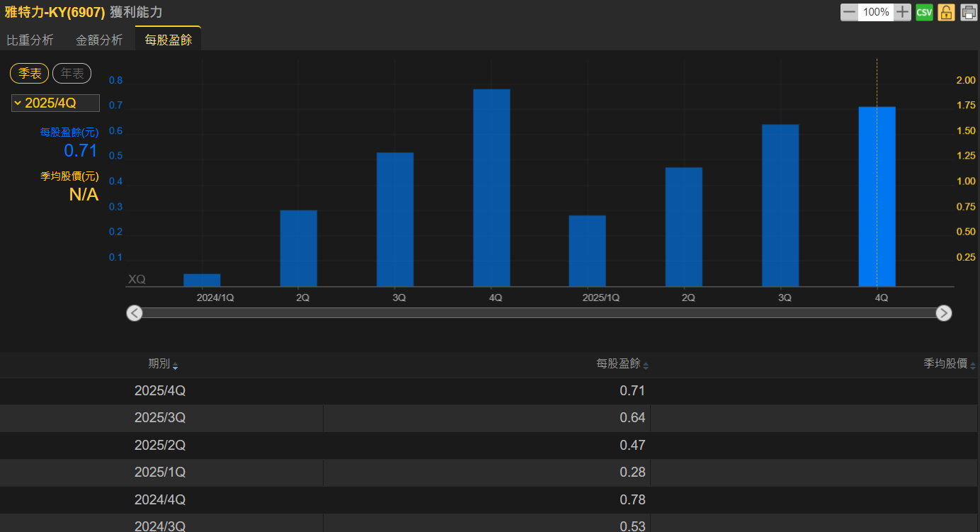Open the 2025/4Q period dropdown

55,103
